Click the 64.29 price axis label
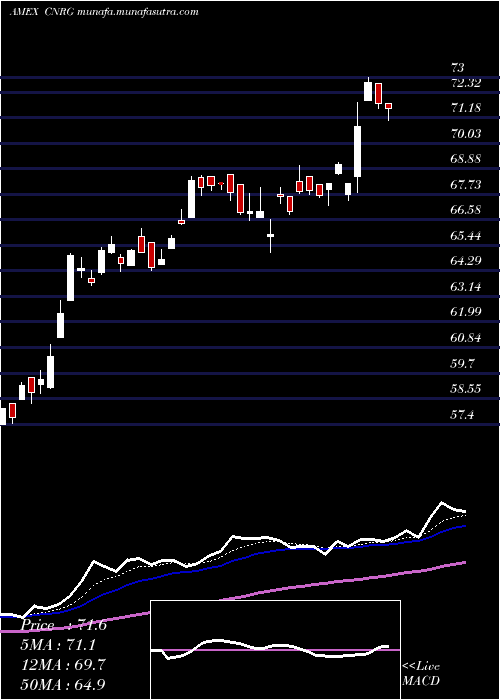The image size is (500, 700). click(466, 261)
